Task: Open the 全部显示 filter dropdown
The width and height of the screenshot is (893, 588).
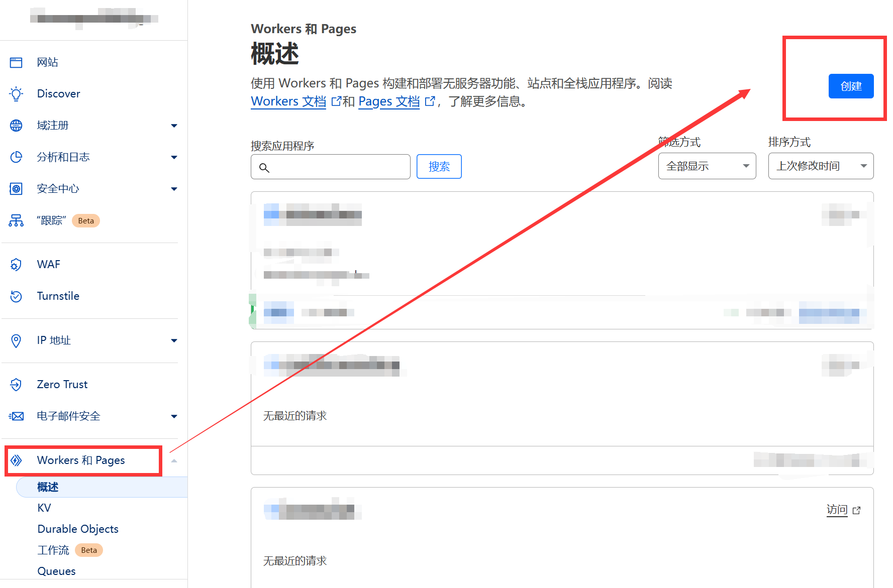Action: (x=707, y=166)
